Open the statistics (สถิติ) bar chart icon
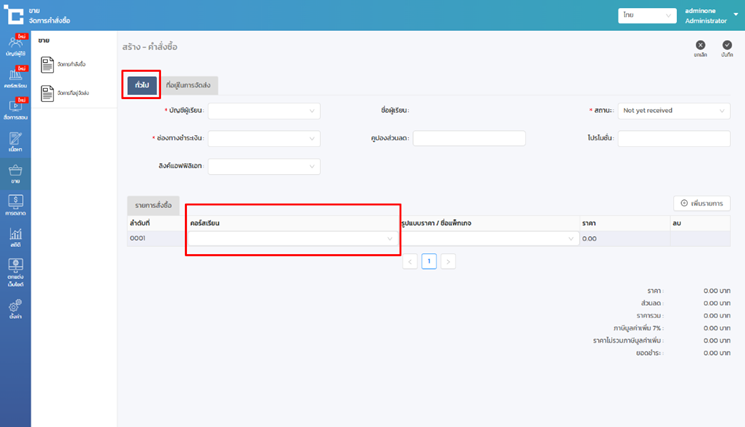 coord(15,237)
